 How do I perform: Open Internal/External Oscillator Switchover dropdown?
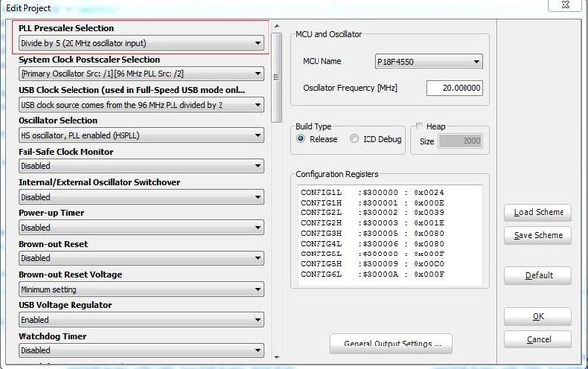[x=140, y=197]
